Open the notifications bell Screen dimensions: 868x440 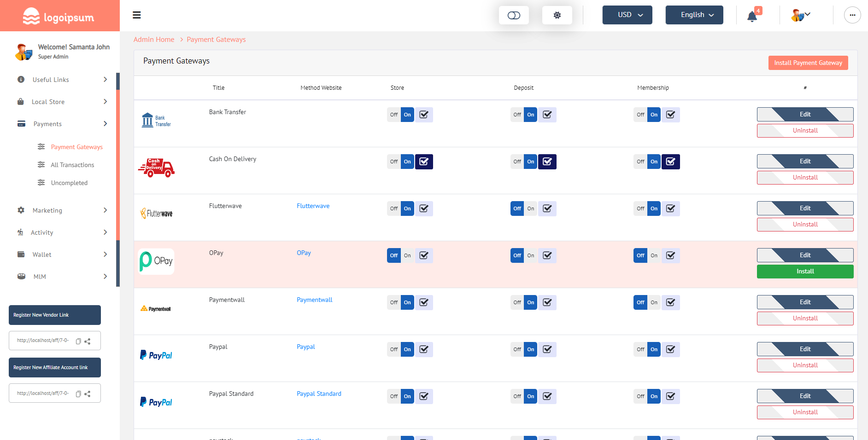click(x=752, y=16)
